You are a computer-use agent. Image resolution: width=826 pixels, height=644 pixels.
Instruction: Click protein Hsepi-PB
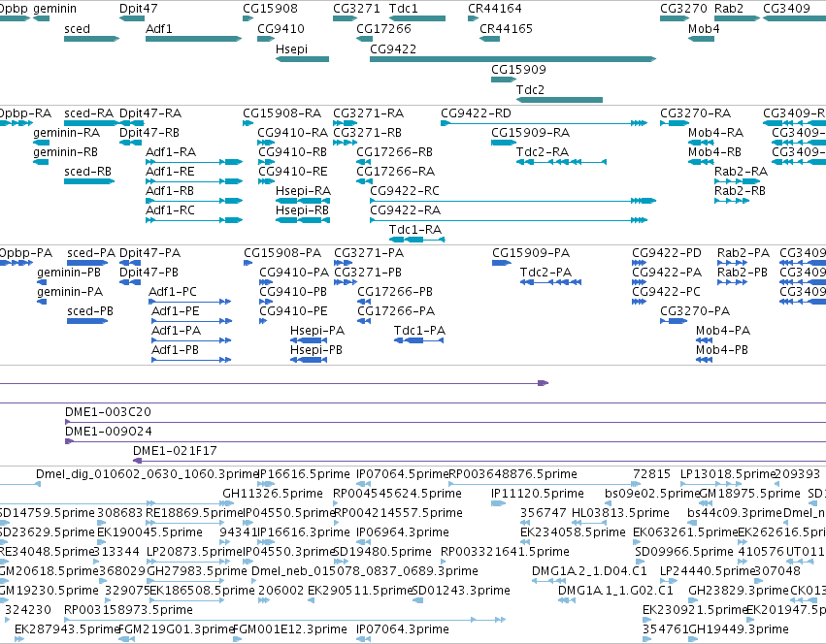tap(308, 360)
